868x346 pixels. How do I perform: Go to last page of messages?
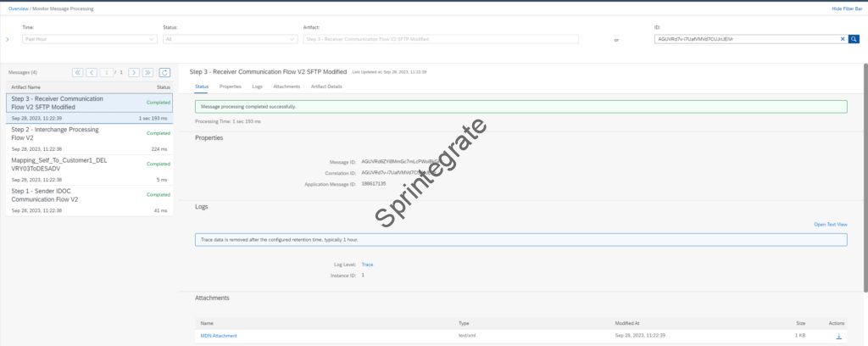[x=147, y=73]
